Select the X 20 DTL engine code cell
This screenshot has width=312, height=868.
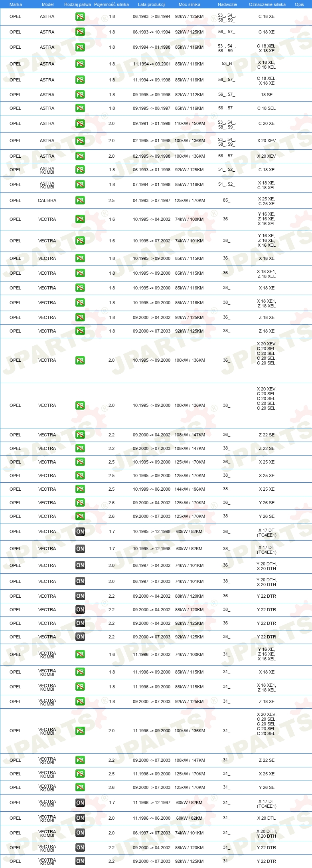point(267,818)
